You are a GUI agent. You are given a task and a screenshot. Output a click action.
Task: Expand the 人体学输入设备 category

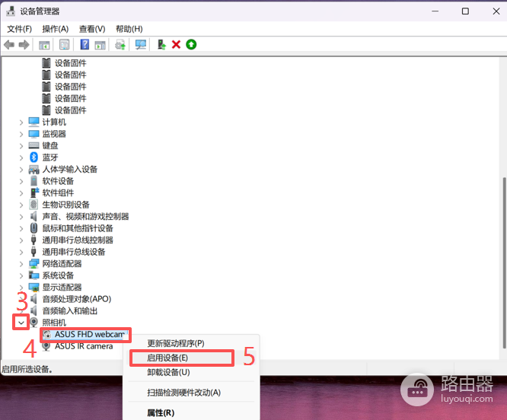point(21,170)
